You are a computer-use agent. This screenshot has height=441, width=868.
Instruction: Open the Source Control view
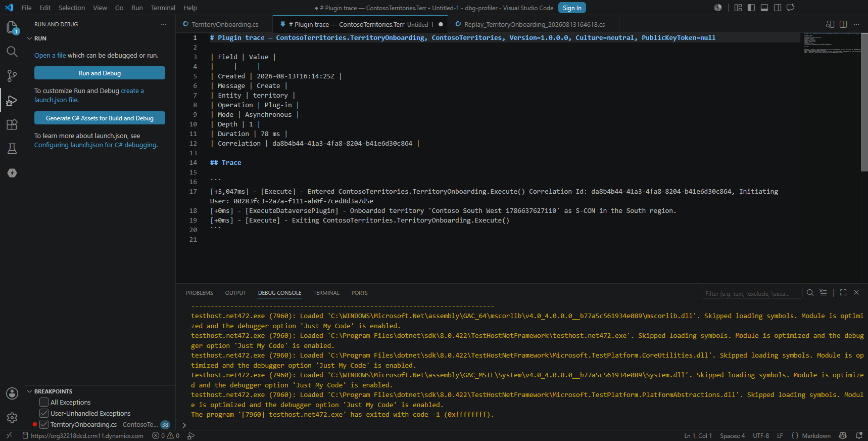pyautogui.click(x=12, y=76)
